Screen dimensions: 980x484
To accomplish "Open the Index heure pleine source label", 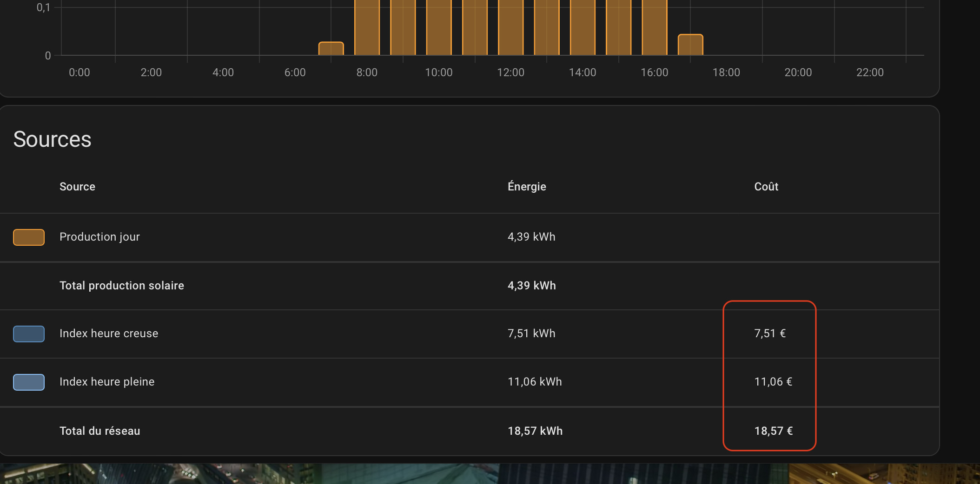I will point(107,382).
